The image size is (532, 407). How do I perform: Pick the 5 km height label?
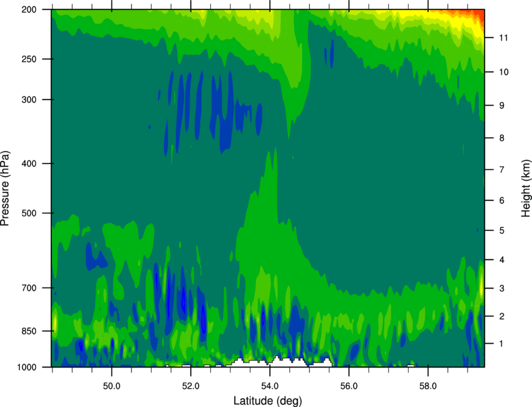tap(502, 231)
